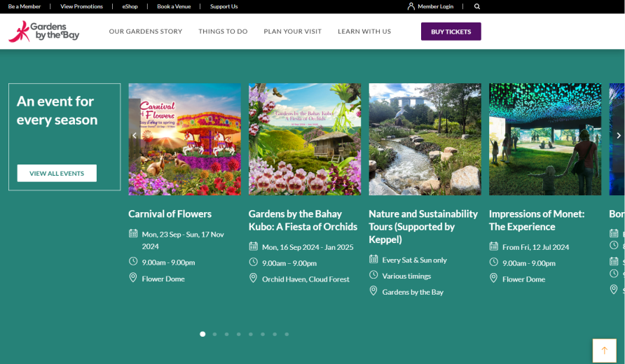Click location pin for Impressions of Monet Flower Dome

tap(494, 278)
